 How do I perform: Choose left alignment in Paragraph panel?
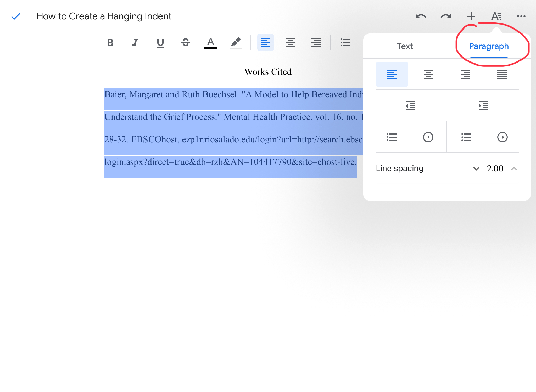point(392,74)
